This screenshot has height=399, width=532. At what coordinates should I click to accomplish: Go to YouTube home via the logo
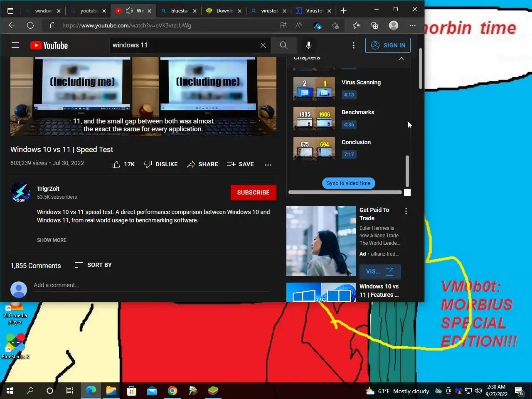tap(49, 45)
